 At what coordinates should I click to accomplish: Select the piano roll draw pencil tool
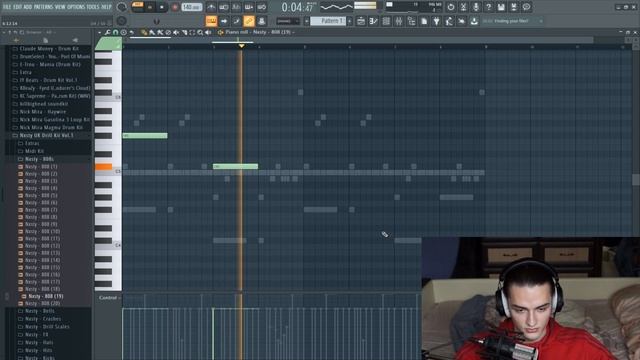(144, 32)
